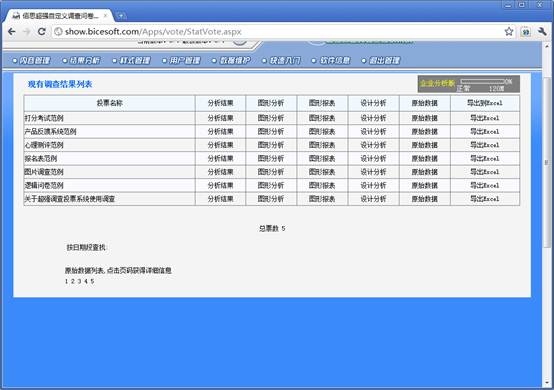This screenshot has height=390, width=554.
Task: Click 分析结果 for 打分考试范例 row
Action: pyautogui.click(x=220, y=118)
